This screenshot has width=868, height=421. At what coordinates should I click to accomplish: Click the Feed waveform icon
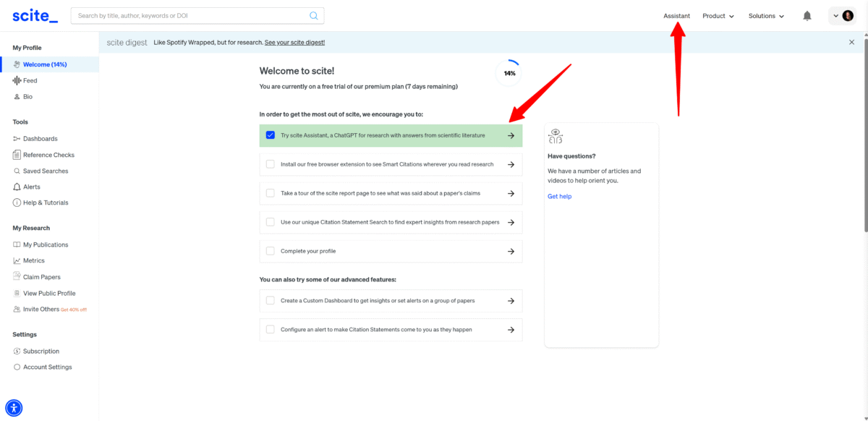coord(17,80)
